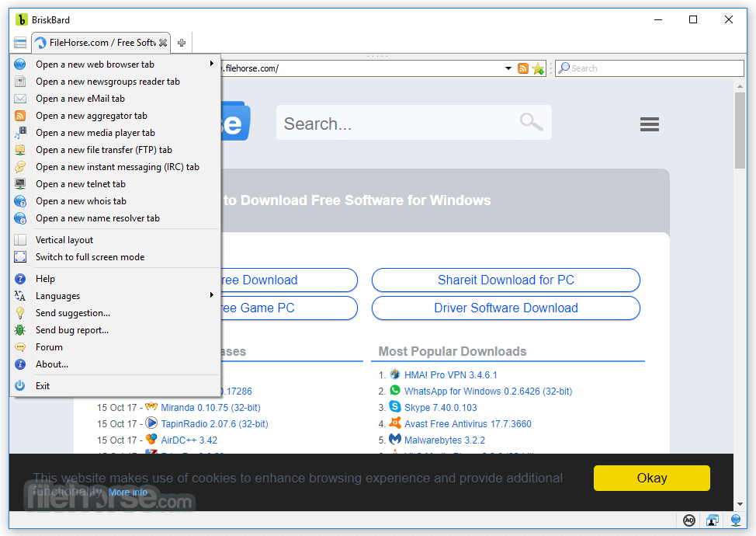This screenshot has height=536, width=756.
Task: Open a new instant messaging (IRC) tab
Action: point(115,167)
